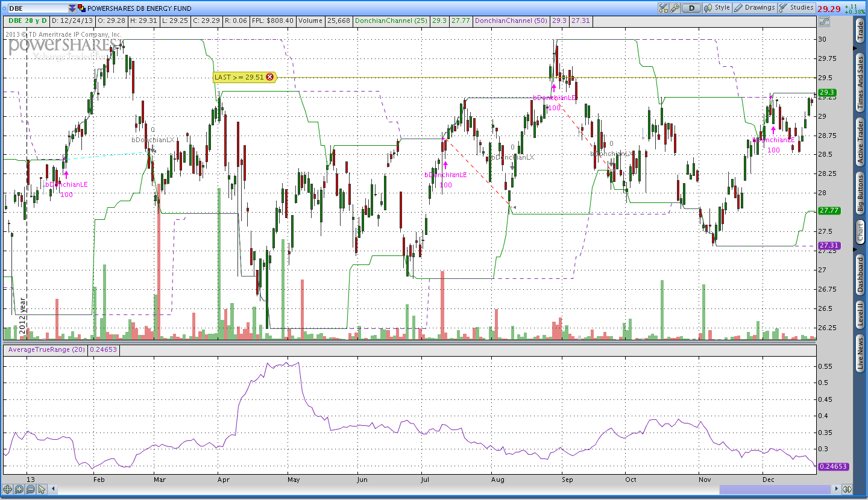This screenshot has height=500, width=868.
Task: Click the FPL: $808.40 value
Action: [272, 20]
